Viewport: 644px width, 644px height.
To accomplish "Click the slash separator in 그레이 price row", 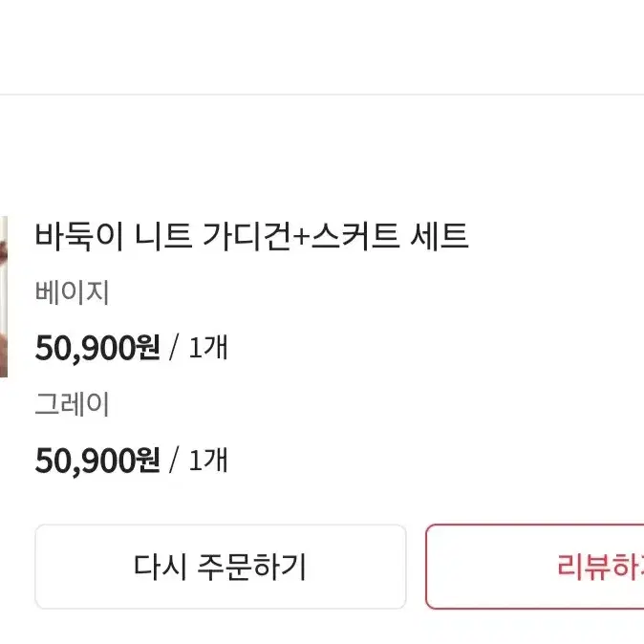I will pyautogui.click(x=174, y=460).
